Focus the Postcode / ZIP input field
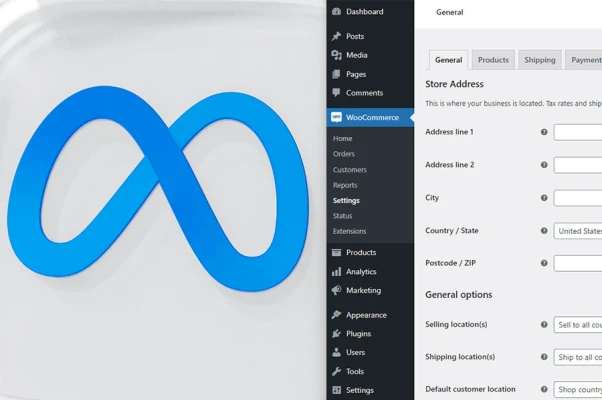The height and width of the screenshot is (400, 602). 578,263
